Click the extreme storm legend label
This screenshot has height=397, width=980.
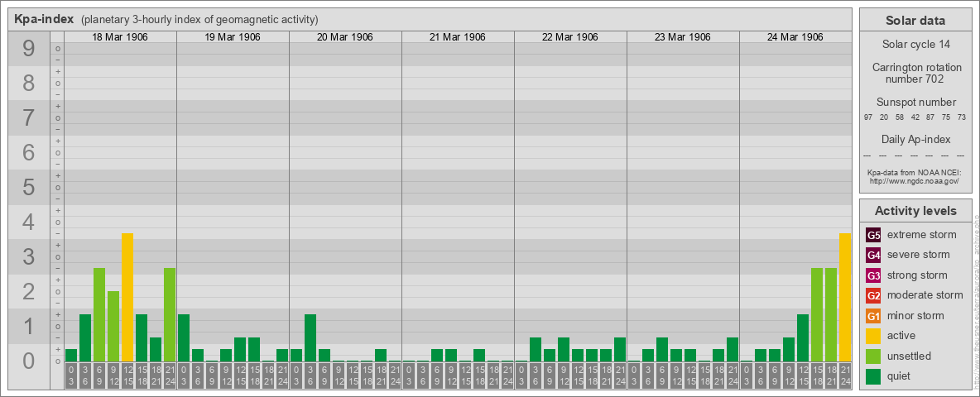click(x=922, y=235)
